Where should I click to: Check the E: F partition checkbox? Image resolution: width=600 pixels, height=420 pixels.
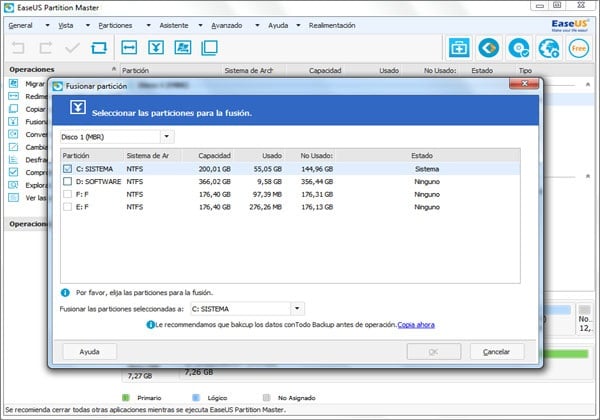67,207
